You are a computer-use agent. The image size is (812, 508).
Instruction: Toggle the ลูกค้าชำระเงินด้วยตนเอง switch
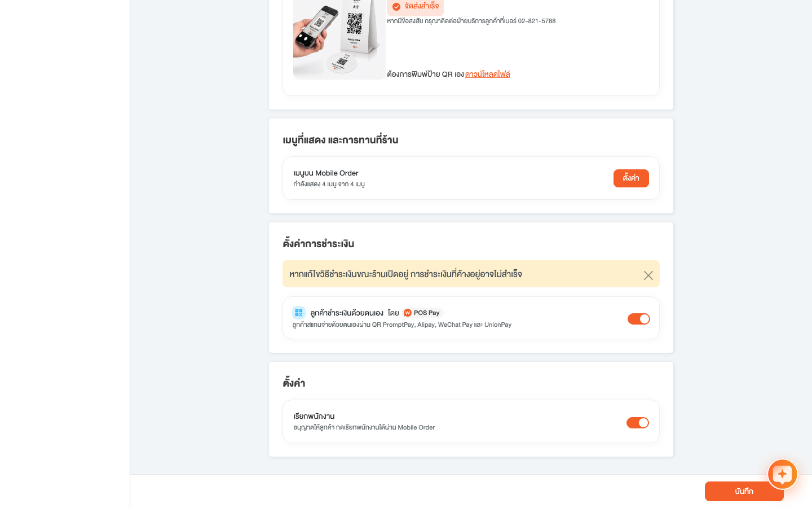(639, 319)
